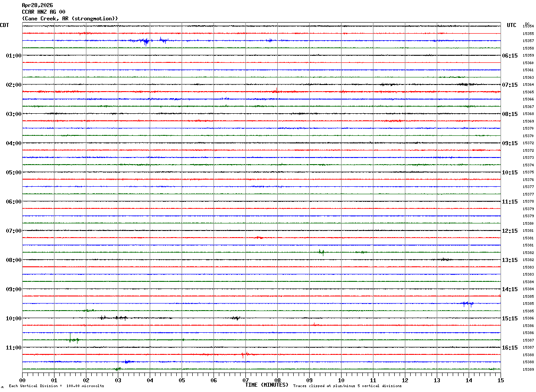Click the 16:15 UTC time label
536x392 pixels.
[509, 348]
